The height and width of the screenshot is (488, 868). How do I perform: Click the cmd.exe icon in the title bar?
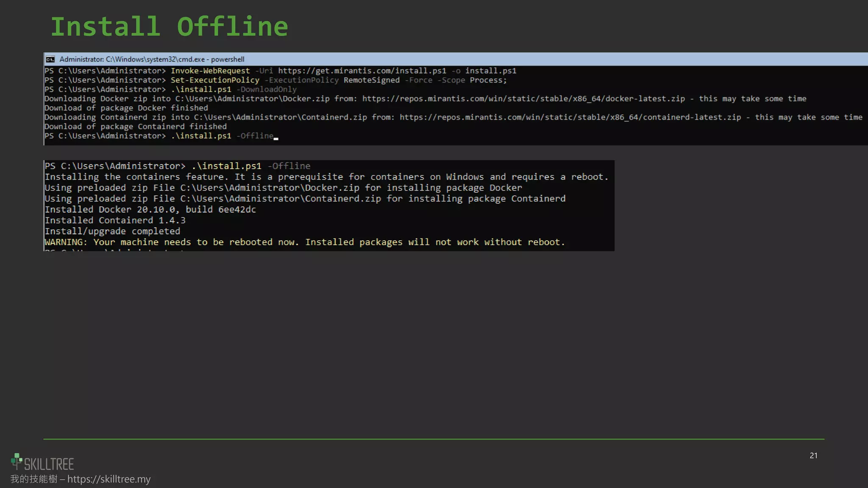pos(50,59)
